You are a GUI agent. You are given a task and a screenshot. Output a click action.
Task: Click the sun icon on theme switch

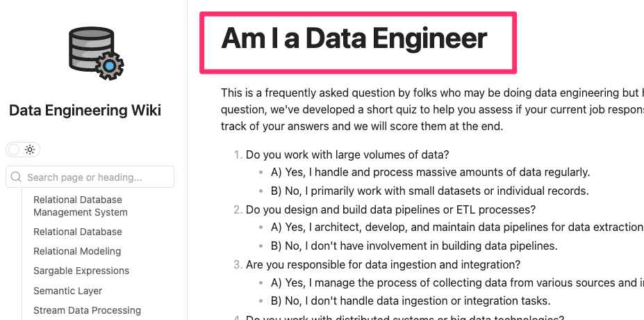point(30,150)
